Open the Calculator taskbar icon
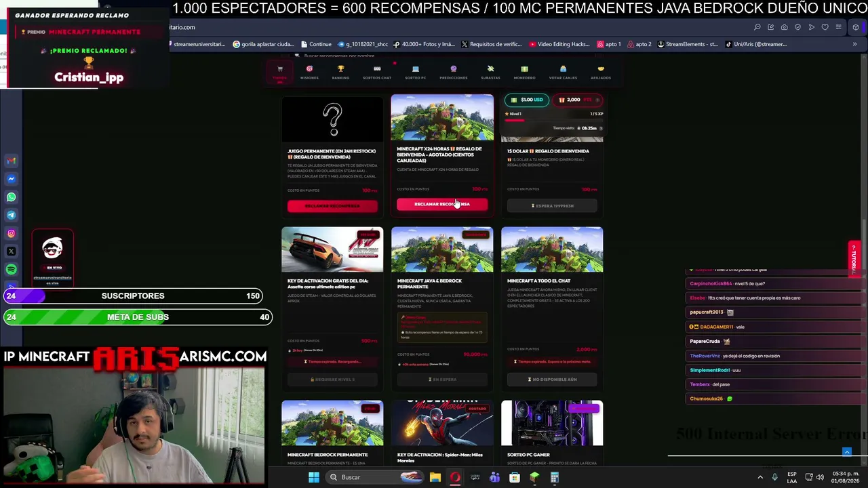This screenshot has height=488, width=868. [554, 477]
